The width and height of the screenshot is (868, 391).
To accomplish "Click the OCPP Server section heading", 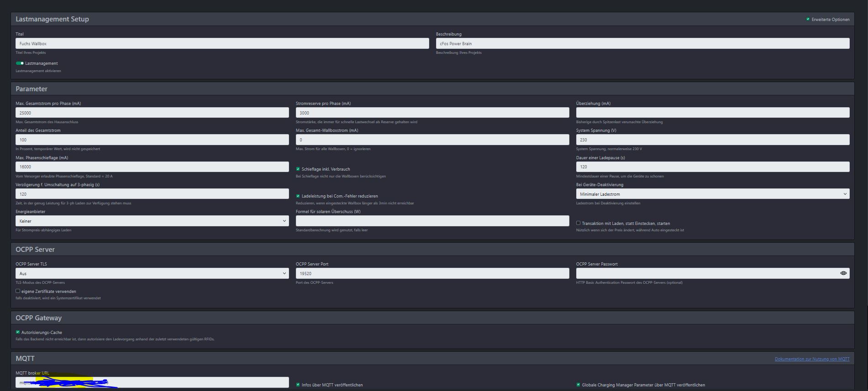I will pos(35,250).
